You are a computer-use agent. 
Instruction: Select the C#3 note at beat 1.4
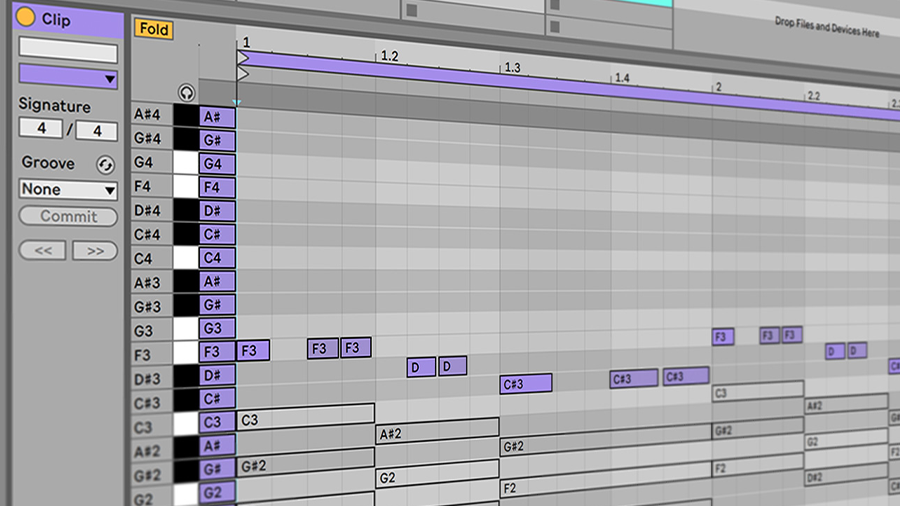pyautogui.click(x=634, y=378)
